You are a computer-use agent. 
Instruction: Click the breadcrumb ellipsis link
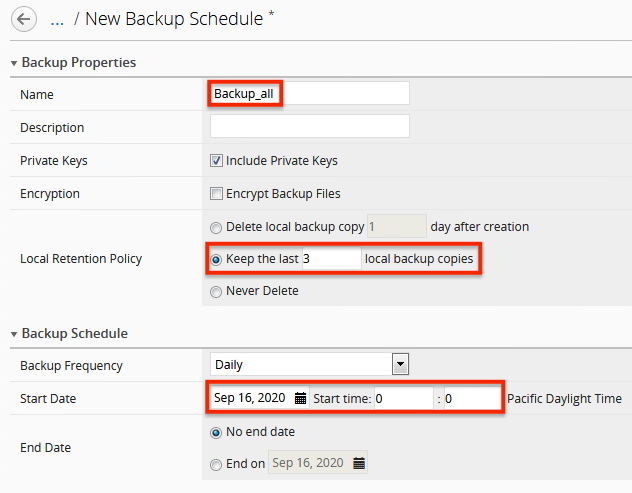(x=57, y=19)
